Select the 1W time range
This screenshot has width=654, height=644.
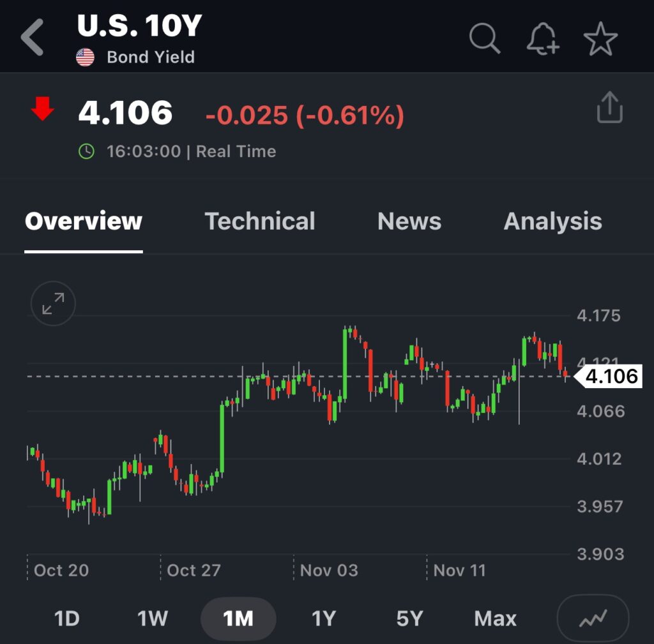coord(152,618)
